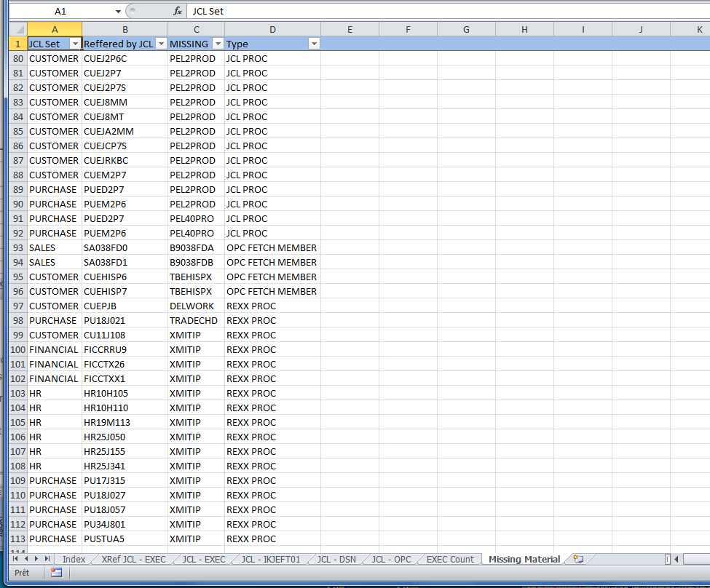Screen dimensions: 710x588
Task: Click inside the formula bar input
Action: [437, 12]
